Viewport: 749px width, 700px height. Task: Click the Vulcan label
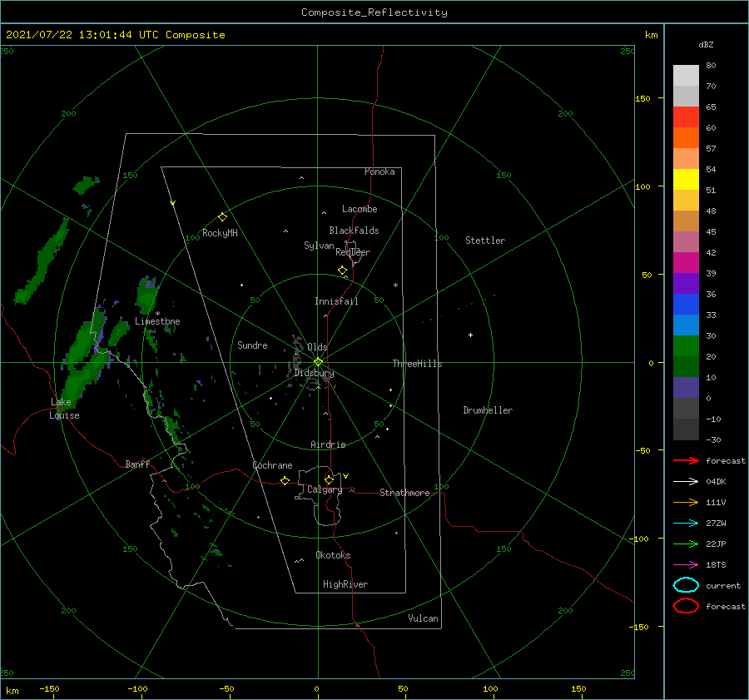[x=423, y=618]
